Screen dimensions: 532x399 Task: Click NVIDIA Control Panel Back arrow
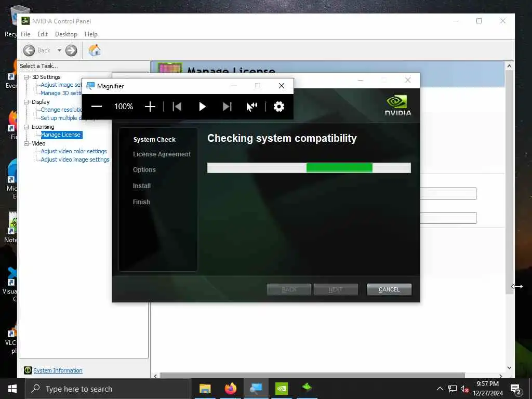(29, 50)
